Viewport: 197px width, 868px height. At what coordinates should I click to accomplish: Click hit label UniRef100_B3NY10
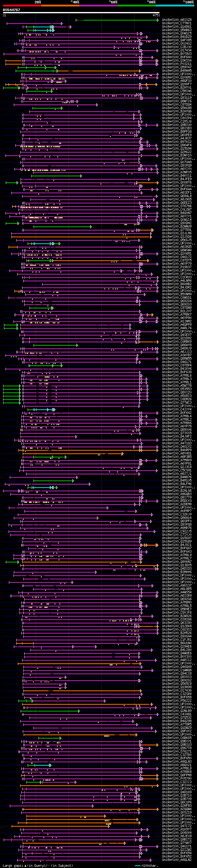(177, 155)
